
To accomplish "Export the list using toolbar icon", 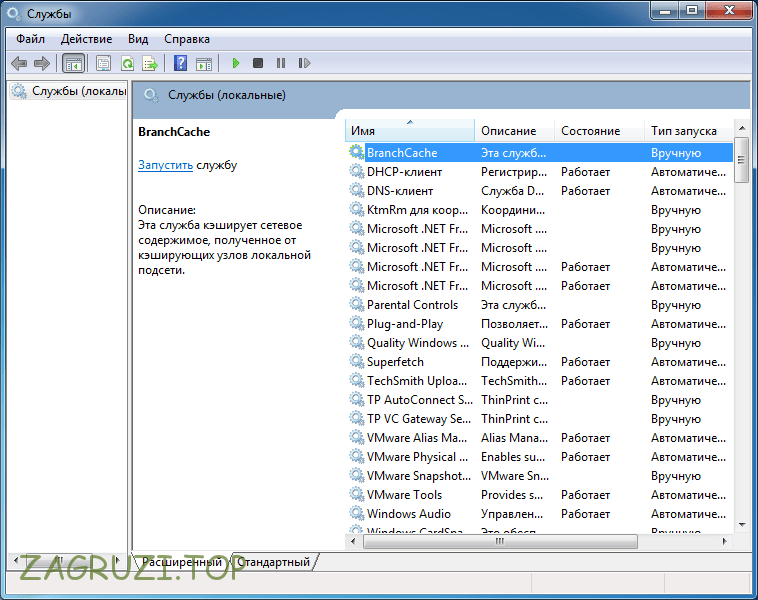I will click(x=150, y=63).
